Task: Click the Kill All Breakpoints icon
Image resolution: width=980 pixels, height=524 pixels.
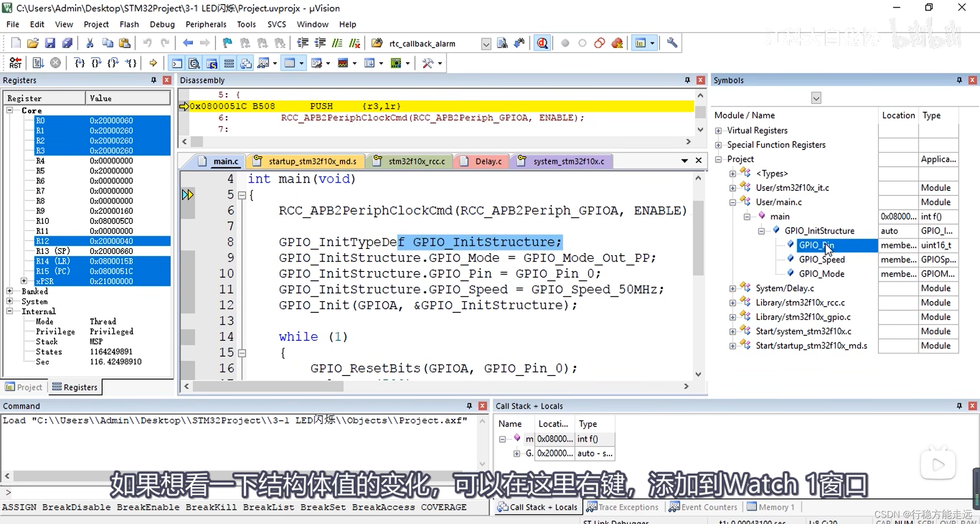Action: [x=617, y=43]
